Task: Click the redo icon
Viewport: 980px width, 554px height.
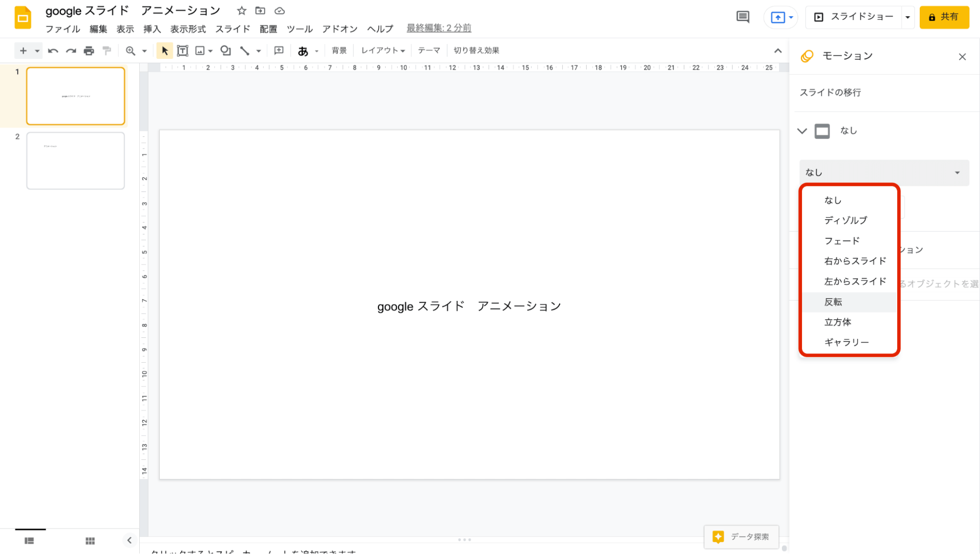Action: click(x=71, y=50)
